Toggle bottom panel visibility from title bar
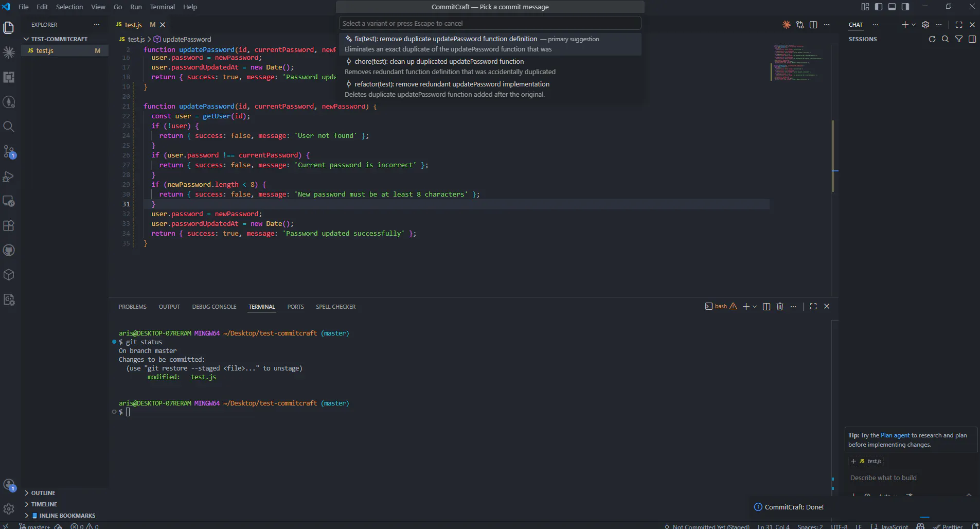The image size is (980, 529). 892,7
